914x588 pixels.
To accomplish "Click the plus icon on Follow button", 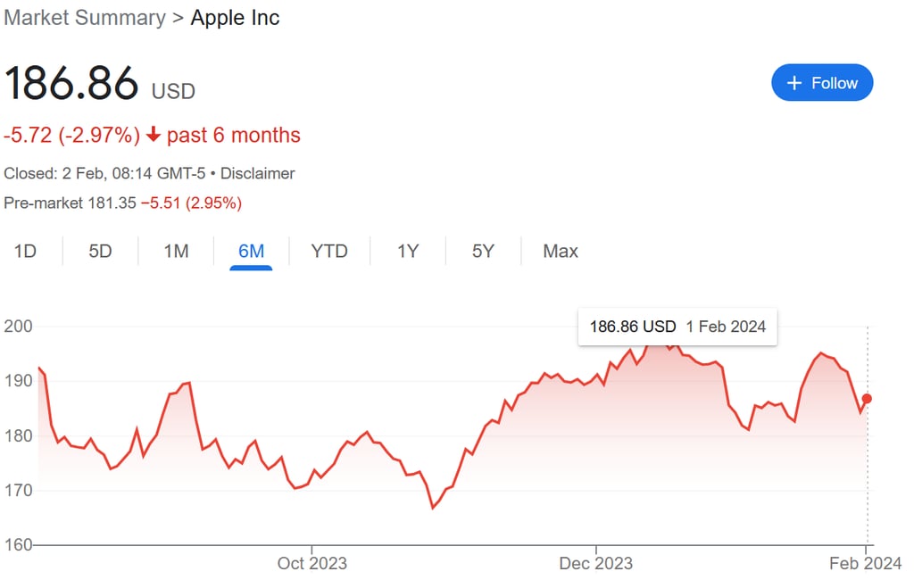I will pos(793,82).
